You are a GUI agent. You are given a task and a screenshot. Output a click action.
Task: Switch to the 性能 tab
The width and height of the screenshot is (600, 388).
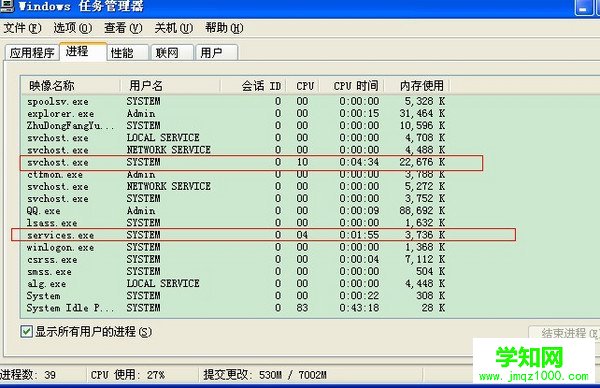127,52
